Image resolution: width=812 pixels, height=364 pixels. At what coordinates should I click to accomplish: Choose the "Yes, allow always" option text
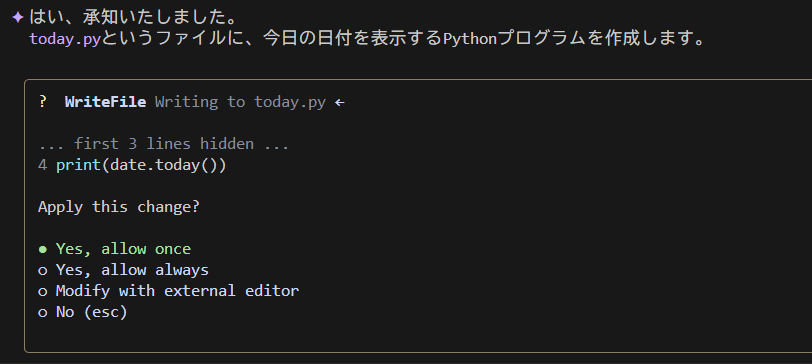132,270
